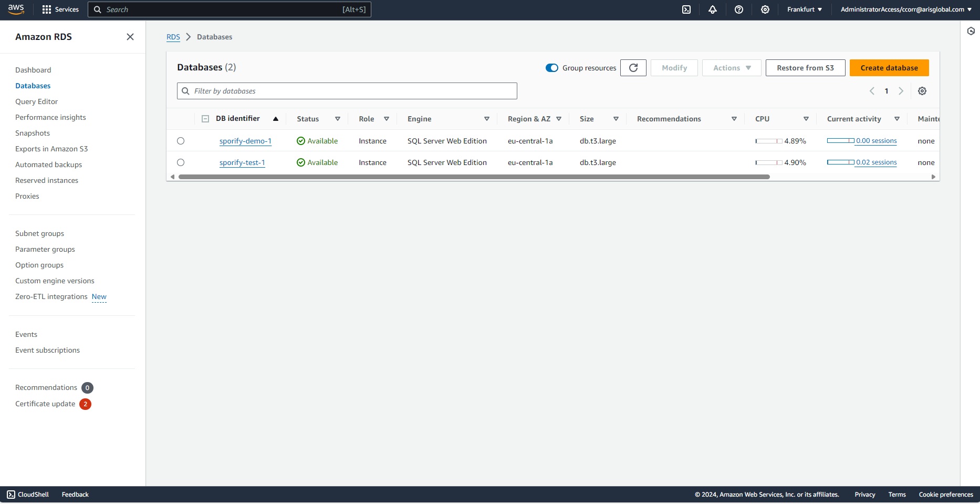Screen dimensions: 980x504
Task: Open the Services grid menu
Action: click(x=60, y=9)
